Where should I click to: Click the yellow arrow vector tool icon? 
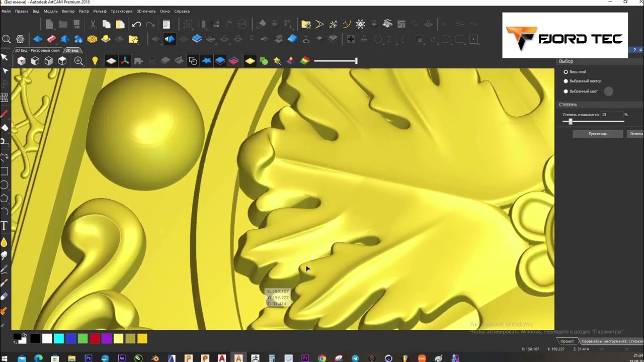319,24
